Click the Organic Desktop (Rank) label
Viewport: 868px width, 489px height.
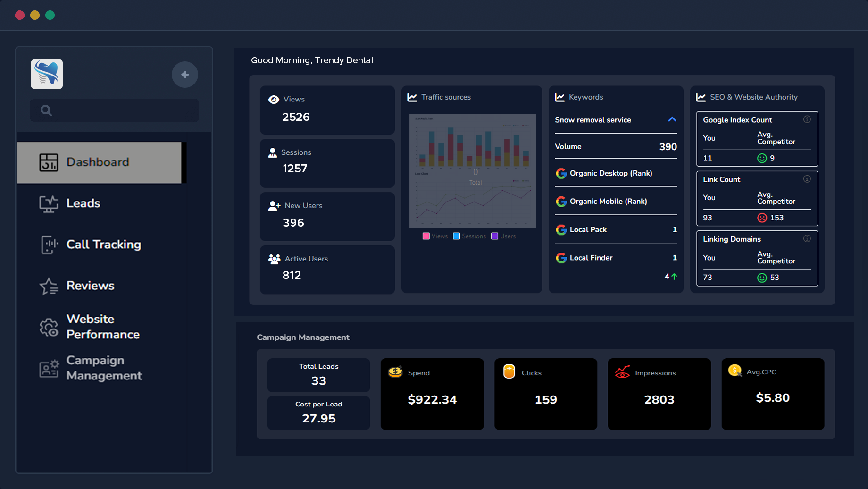[611, 173]
